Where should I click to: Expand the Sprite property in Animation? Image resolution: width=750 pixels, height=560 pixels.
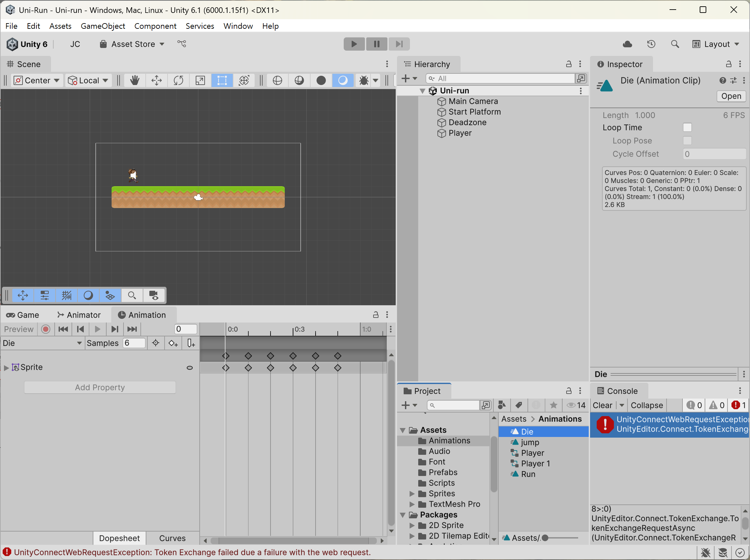(6, 367)
